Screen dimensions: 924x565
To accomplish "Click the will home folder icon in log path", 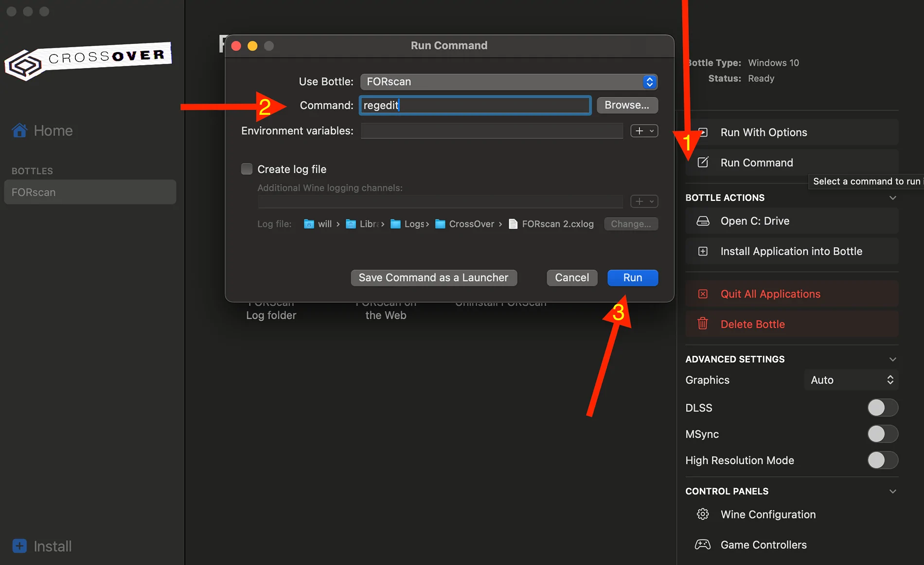I will 309,224.
